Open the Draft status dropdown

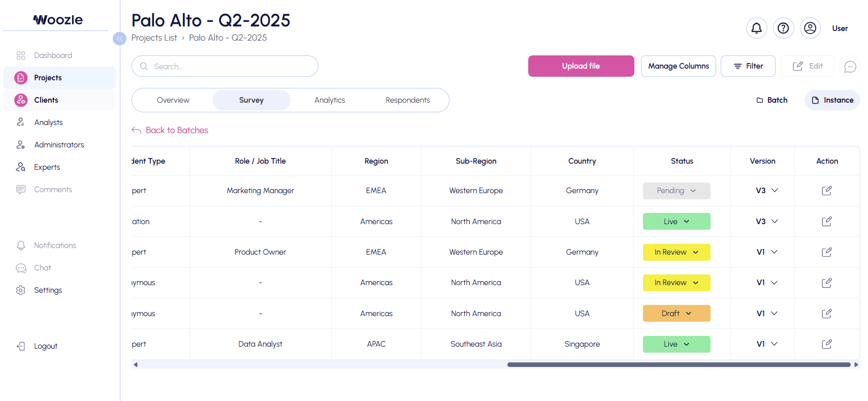[x=676, y=314]
